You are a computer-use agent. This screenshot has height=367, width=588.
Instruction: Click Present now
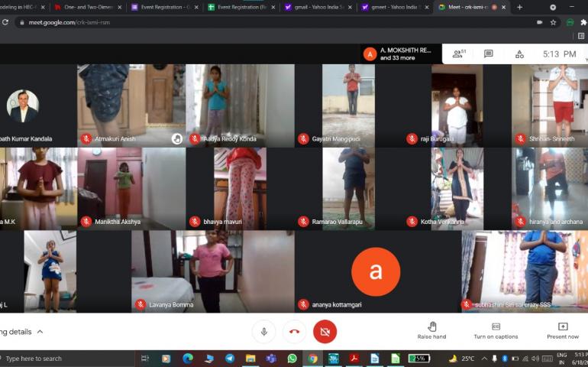[563, 330]
